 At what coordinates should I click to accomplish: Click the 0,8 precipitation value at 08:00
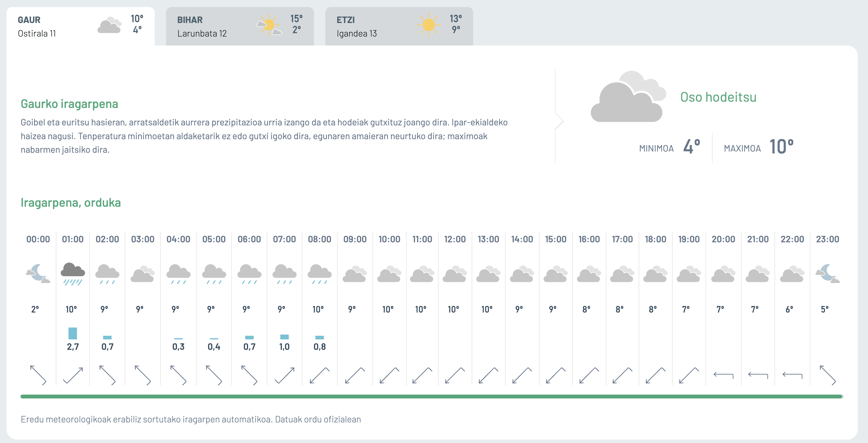click(320, 347)
